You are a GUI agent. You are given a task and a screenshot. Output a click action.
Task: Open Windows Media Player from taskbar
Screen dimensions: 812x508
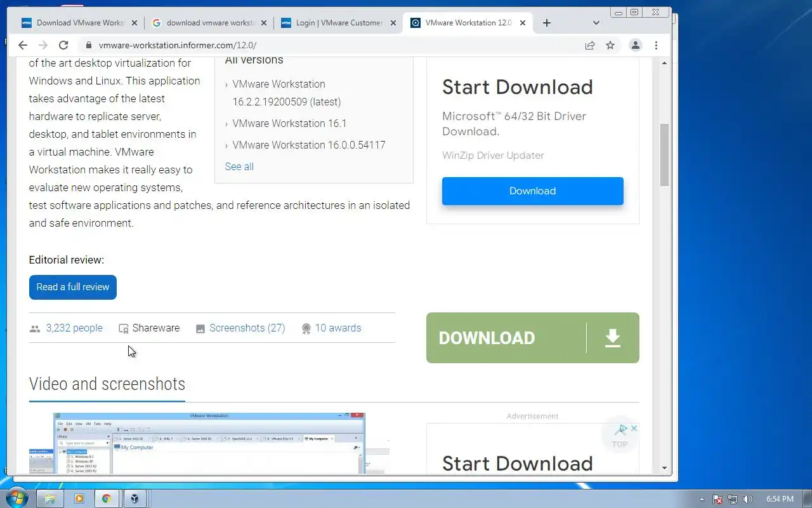79,499
